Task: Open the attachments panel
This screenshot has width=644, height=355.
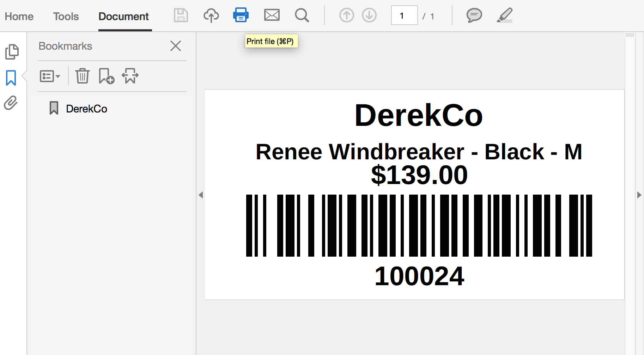Action: (x=11, y=103)
